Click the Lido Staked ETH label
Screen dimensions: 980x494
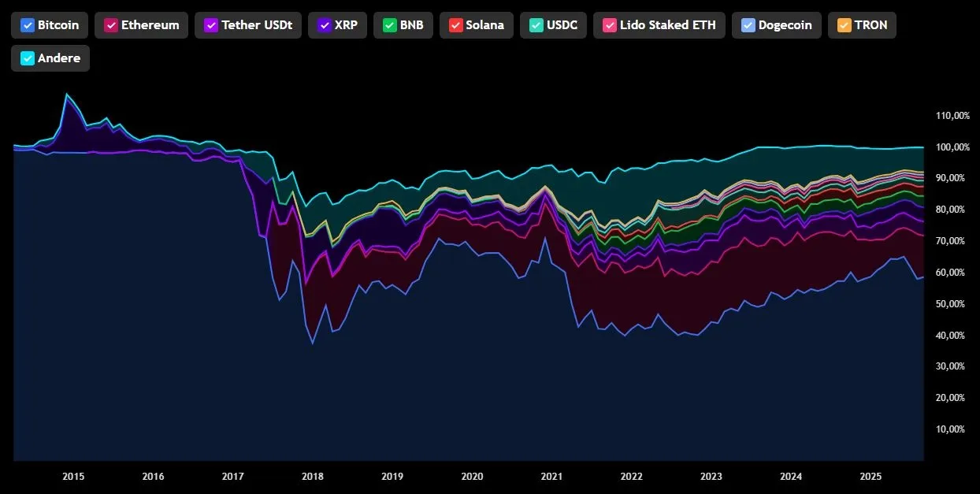[x=668, y=25]
